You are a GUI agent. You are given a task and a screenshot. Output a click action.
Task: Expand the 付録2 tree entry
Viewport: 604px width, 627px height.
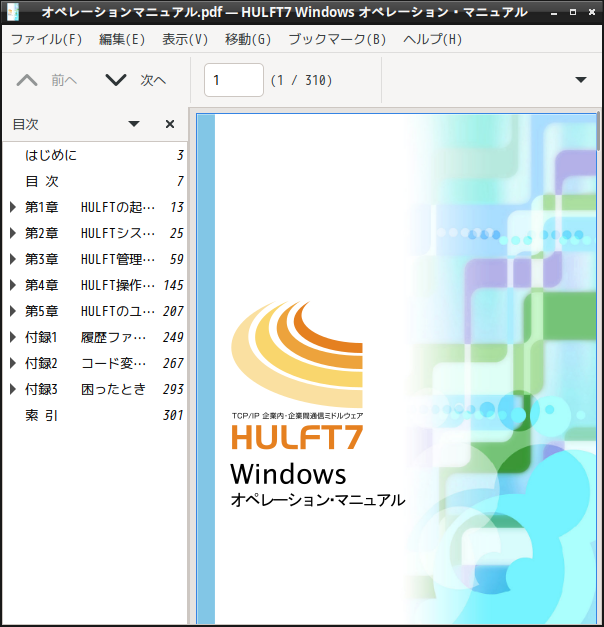click(13, 363)
